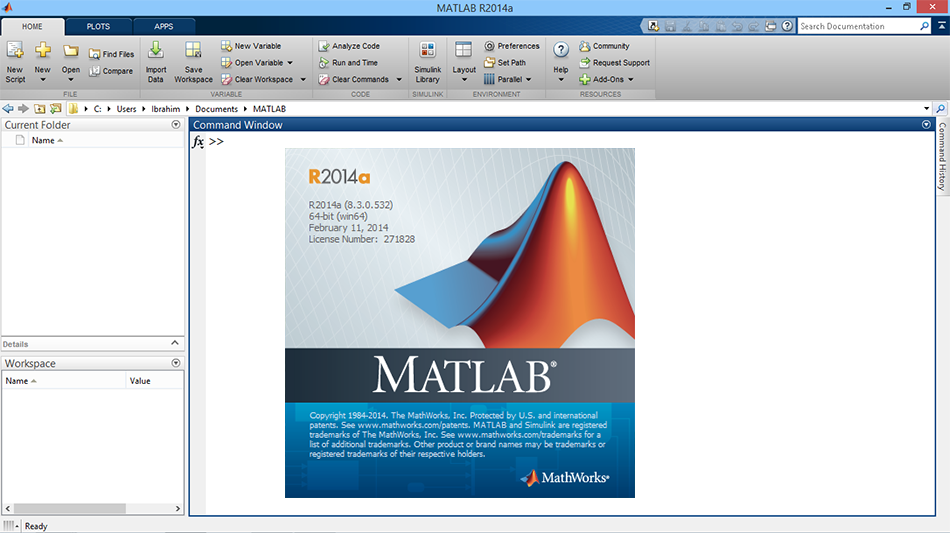Click Add-Ons
Viewport: 950px width, 533px height.
pos(602,79)
